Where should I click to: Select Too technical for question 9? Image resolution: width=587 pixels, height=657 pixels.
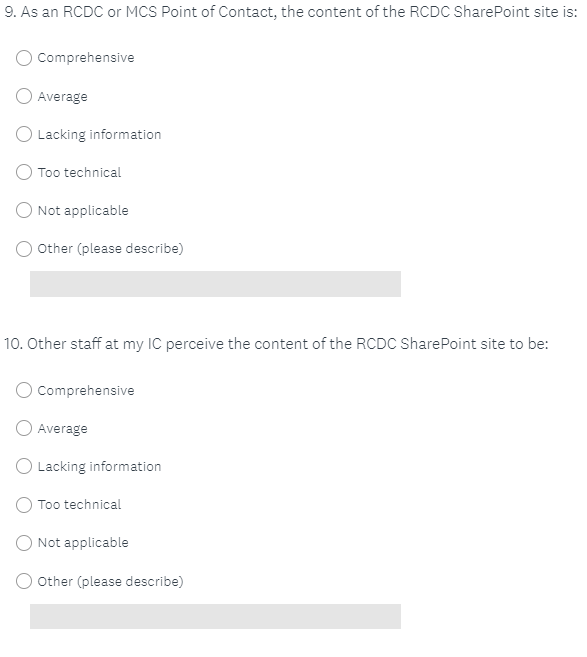click(x=24, y=172)
